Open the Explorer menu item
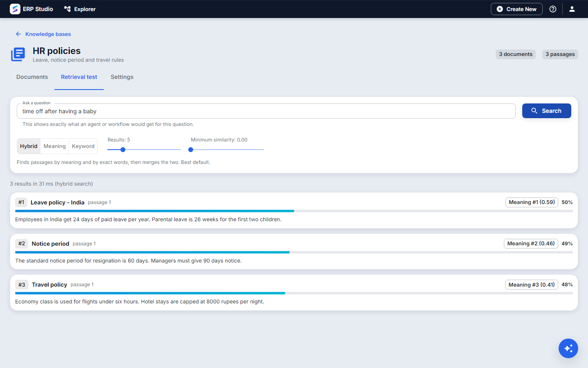This screenshot has width=588, height=368. [80, 9]
